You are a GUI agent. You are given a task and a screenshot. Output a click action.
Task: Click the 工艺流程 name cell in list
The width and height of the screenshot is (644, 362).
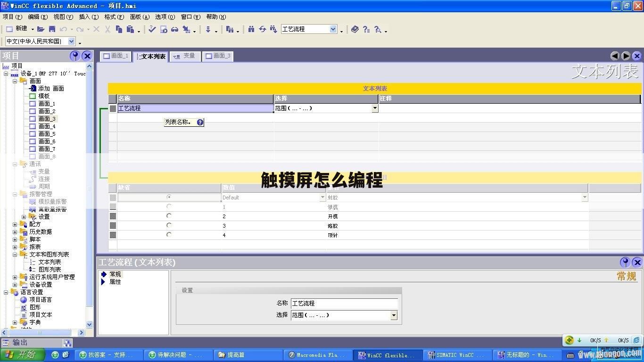[x=195, y=108]
